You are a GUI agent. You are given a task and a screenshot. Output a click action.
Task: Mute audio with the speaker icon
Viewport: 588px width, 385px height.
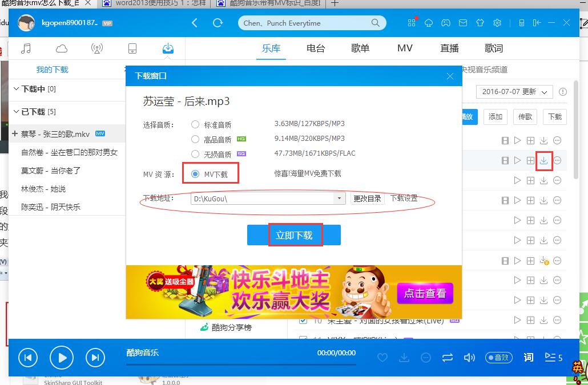click(x=469, y=358)
